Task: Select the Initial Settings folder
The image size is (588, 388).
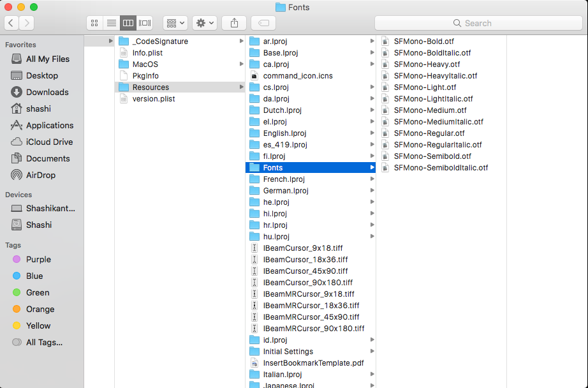Action: [311, 351]
